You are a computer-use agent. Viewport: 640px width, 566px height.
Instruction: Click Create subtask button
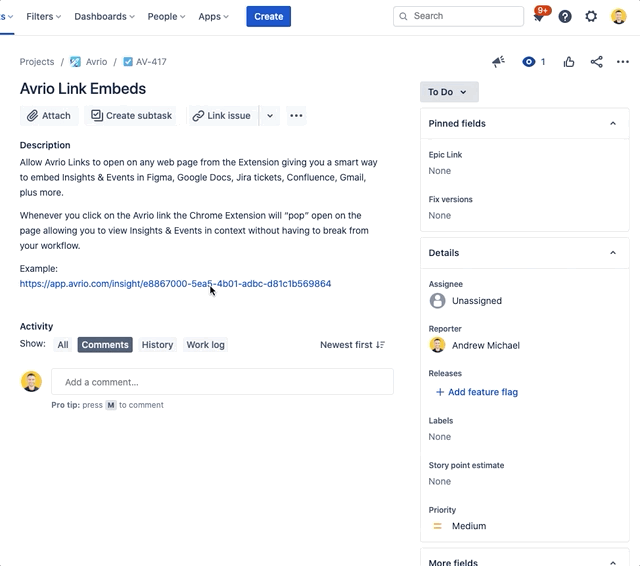click(x=131, y=115)
